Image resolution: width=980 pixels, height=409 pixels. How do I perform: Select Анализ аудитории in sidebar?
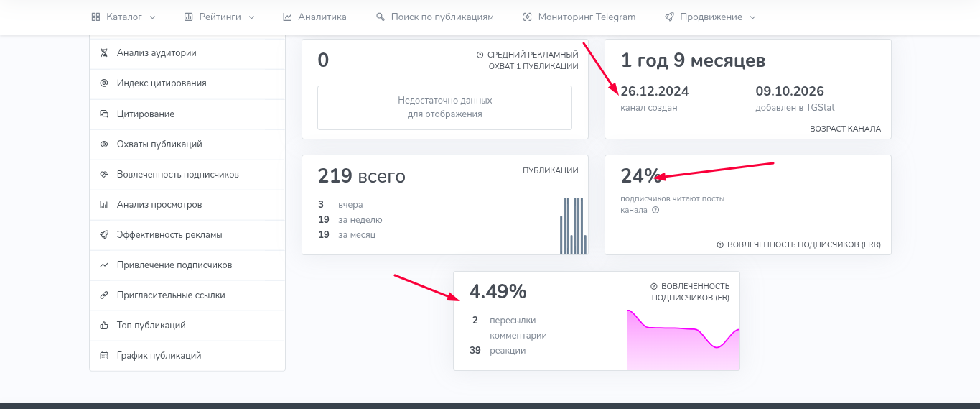click(x=187, y=53)
